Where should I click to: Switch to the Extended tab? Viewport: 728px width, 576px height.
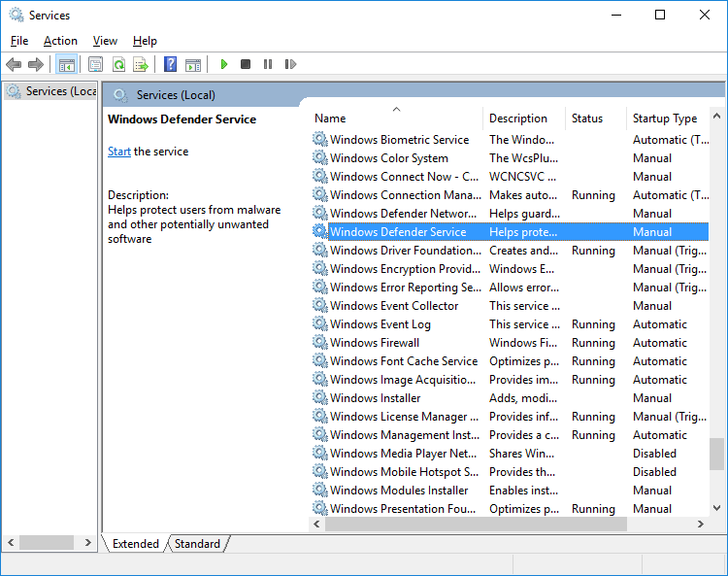click(135, 544)
